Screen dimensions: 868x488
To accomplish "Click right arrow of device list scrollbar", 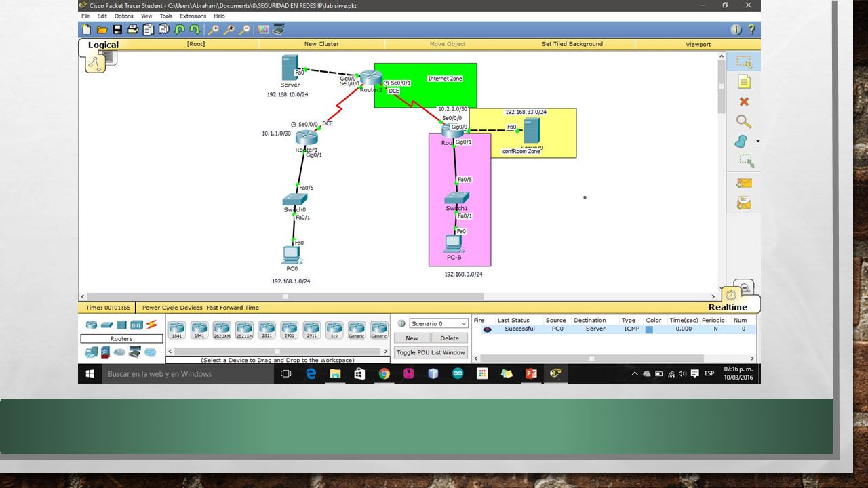I will 386,352.
